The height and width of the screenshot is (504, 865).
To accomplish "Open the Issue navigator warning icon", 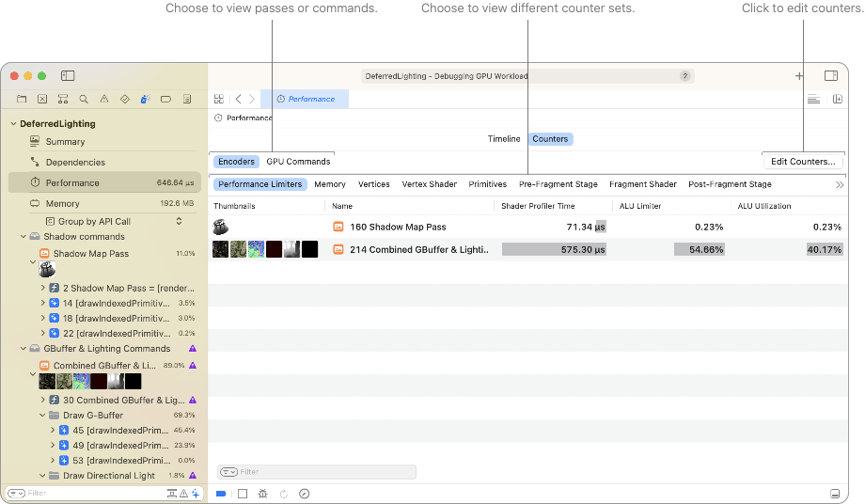I will [x=104, y=99].
